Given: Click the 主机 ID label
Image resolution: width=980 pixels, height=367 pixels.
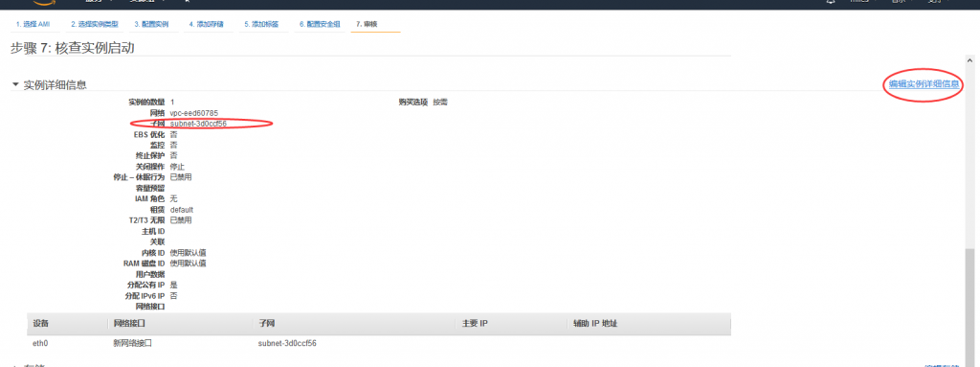Looking at the screenshot, I should pyautogui.click(x=154, y=231).
